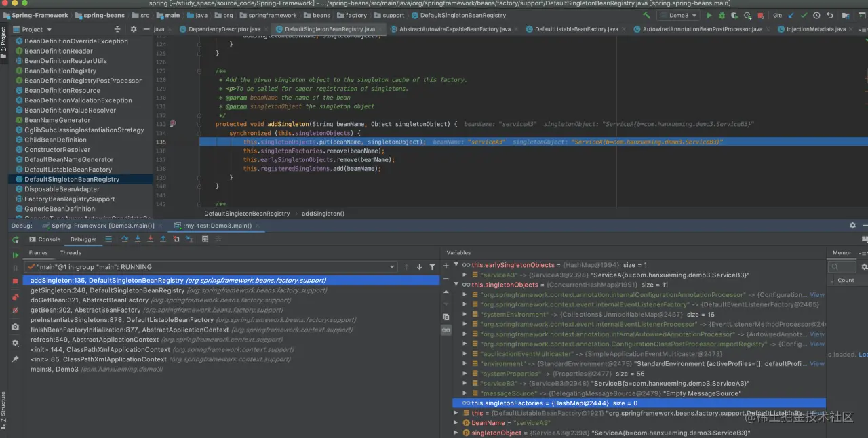Toggle the pin tab icon in debug sidebar
This screenshot has width=868, height=438.
[15, 359]
